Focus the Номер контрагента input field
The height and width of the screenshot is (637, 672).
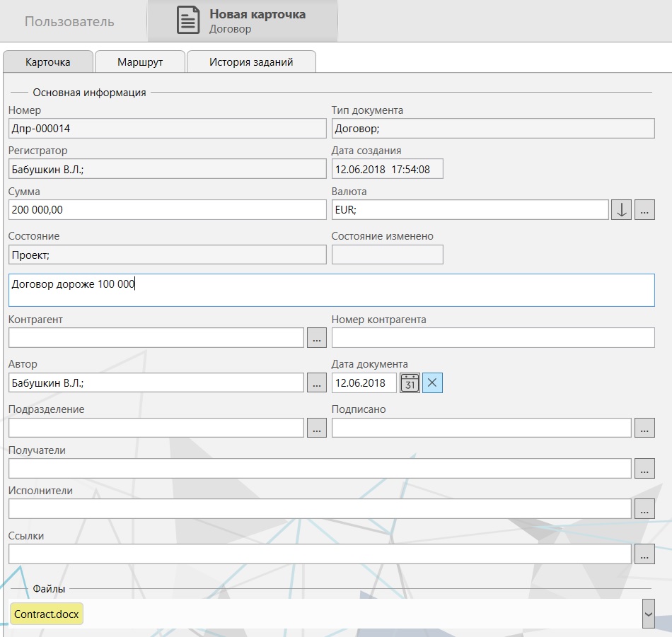[x=493, y=338]
